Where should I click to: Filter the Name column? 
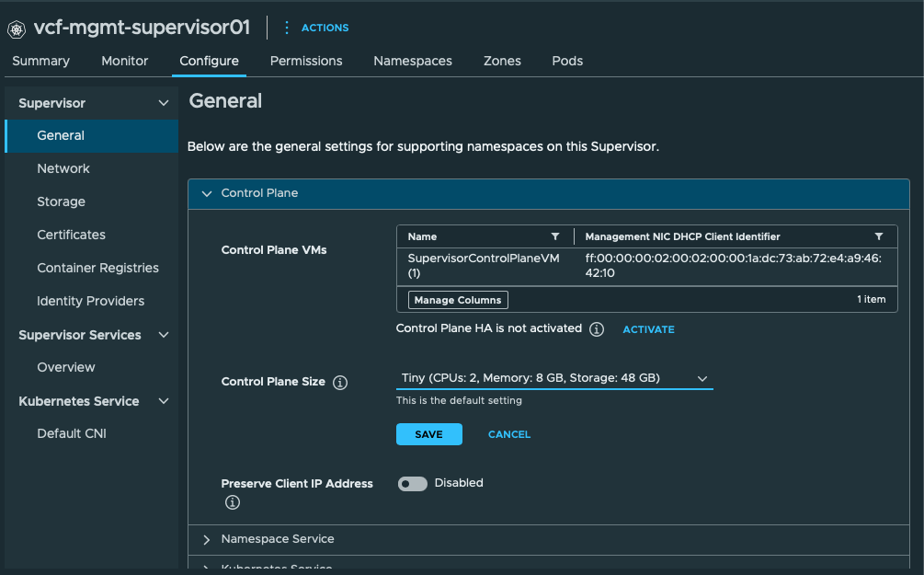554,236
